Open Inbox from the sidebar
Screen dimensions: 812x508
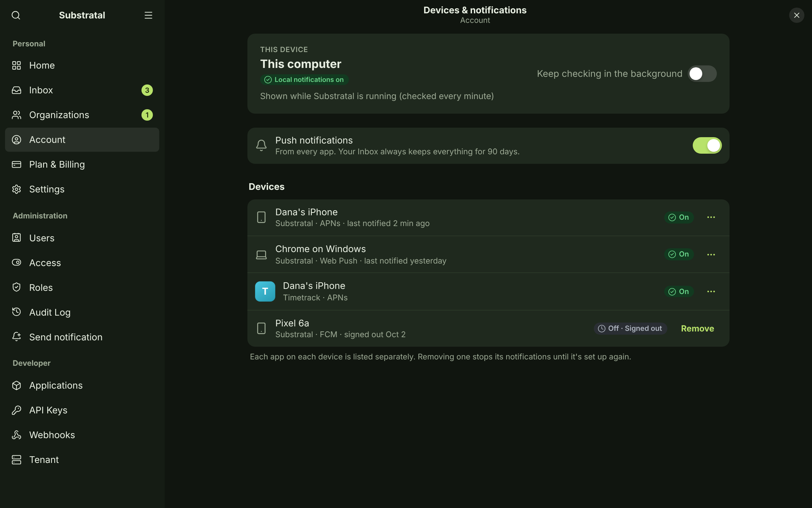click(x=82, y=90)
